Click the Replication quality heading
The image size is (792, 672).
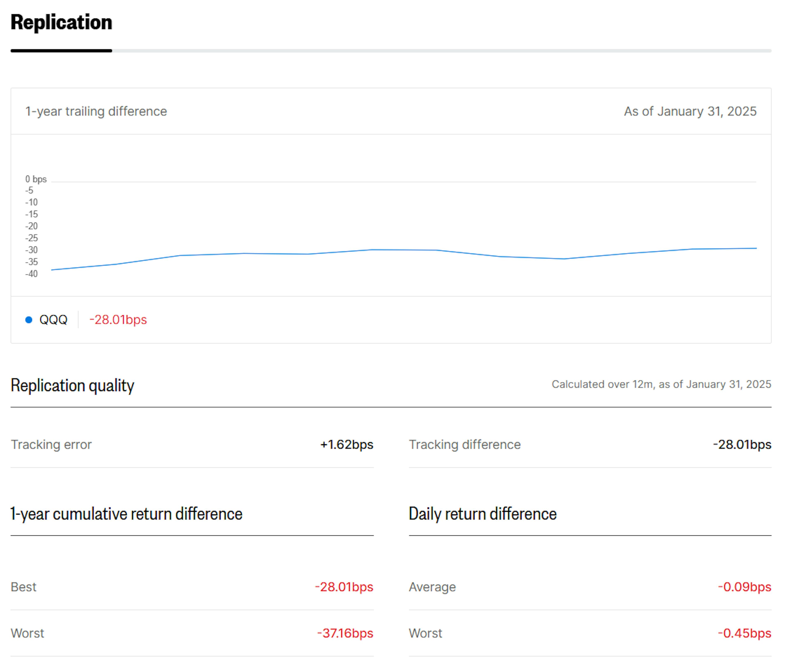[72, 385]
